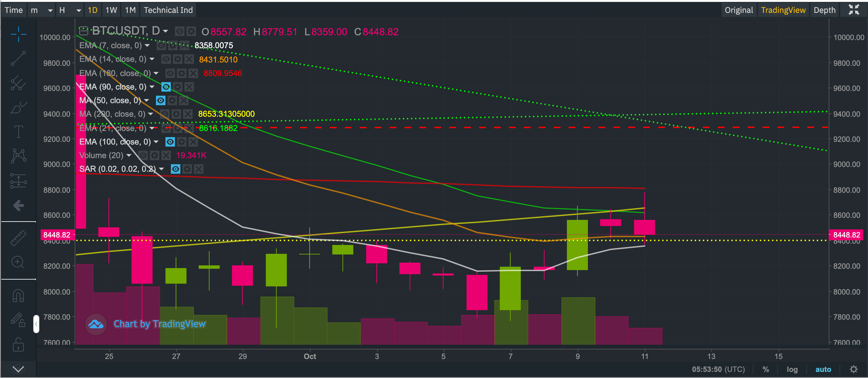
Task: Expand EMA (14, close, 0) dropdown arrow
Action: pos(152,59)
